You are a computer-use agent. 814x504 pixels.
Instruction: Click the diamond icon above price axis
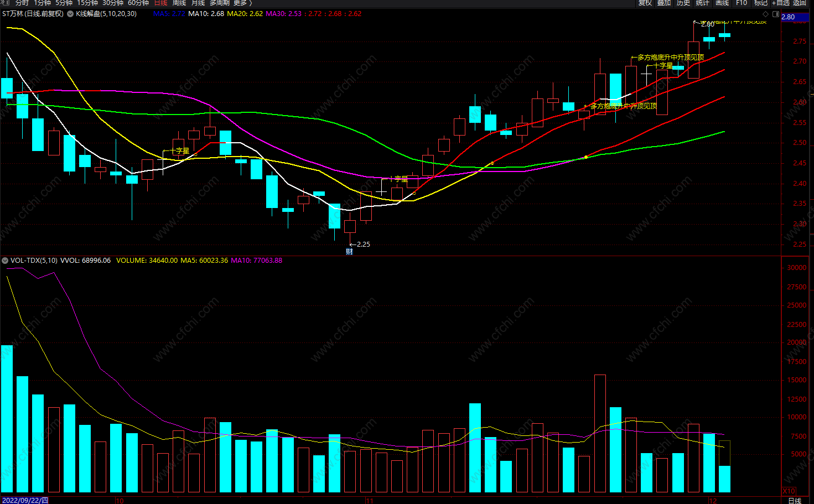coord(766,14)
